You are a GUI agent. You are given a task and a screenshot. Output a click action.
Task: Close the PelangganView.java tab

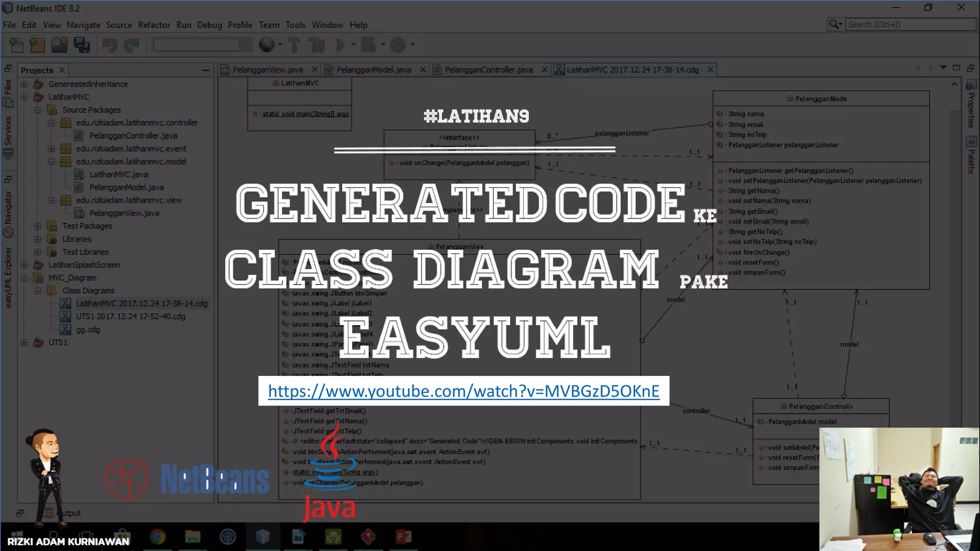tap(314, 70)
